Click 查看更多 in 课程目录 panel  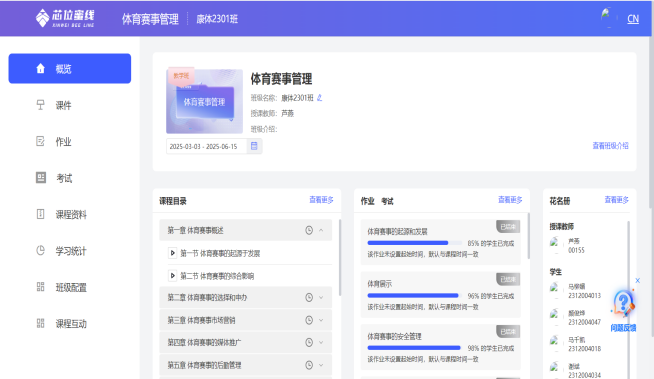321,200
